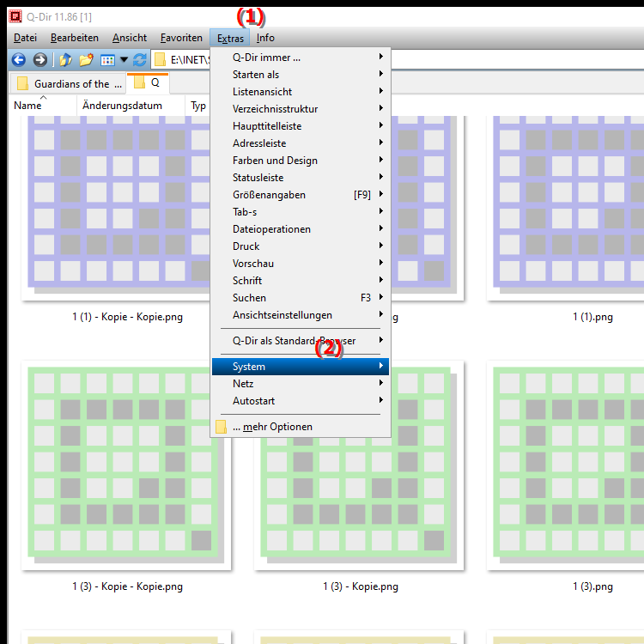
Task: Open the Ansicht menu
Action: 130,38
